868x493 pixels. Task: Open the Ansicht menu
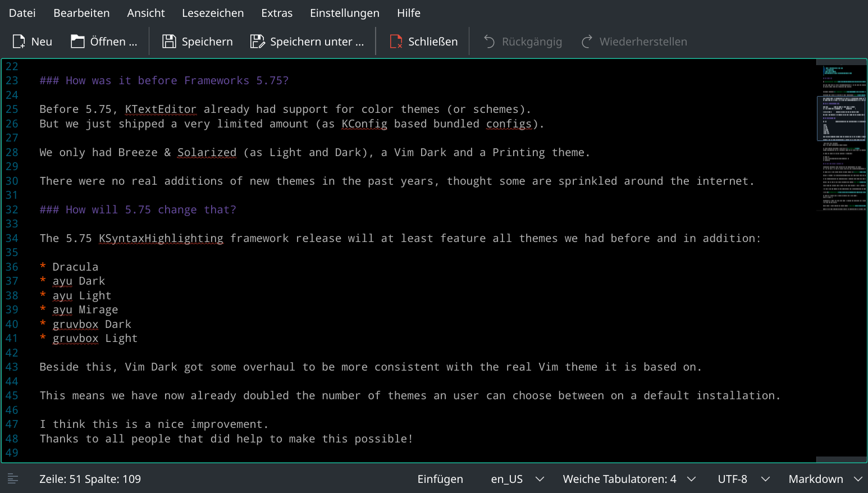point(146,13)
